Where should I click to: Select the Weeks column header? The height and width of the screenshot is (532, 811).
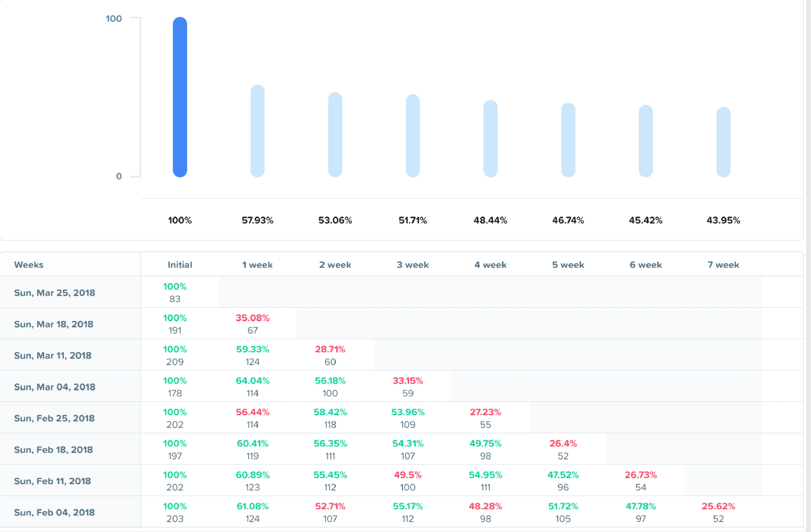point(28,264)
